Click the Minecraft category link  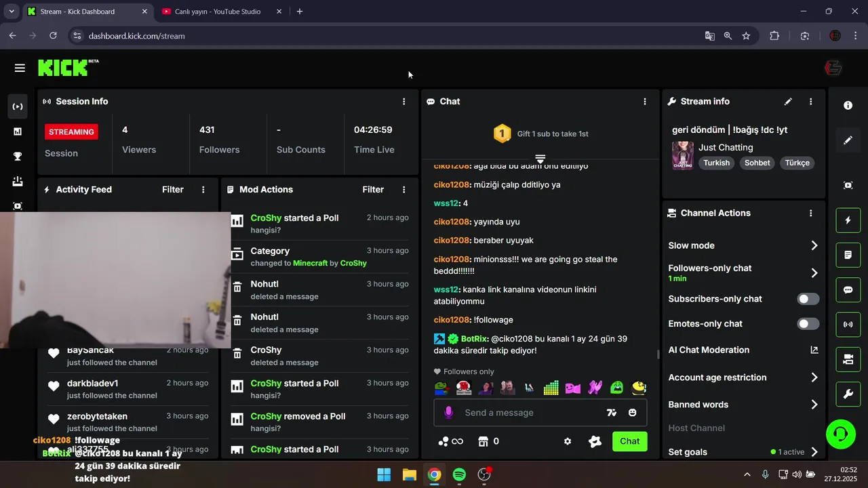[x=310, y=263]
